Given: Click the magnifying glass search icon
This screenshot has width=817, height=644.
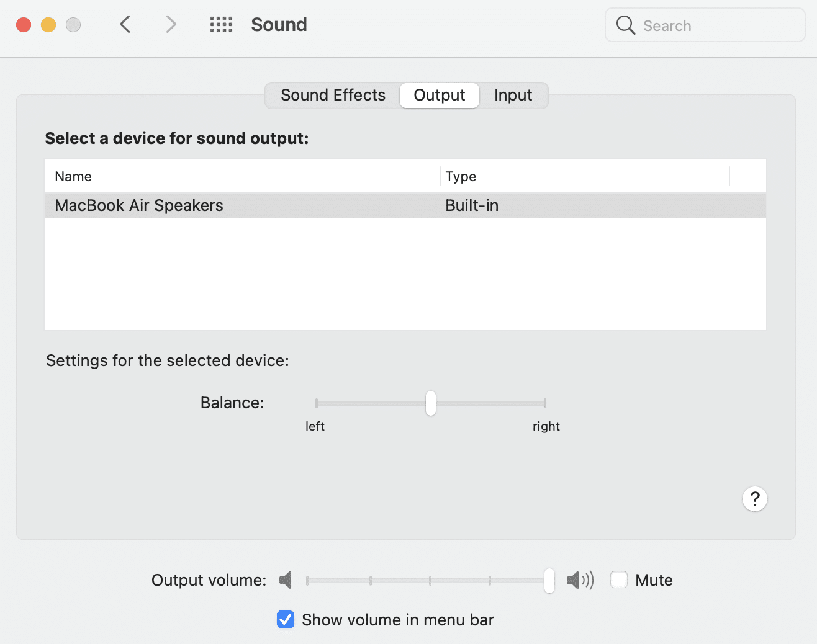Looking at the screenshot, I should tap(625, 25).
